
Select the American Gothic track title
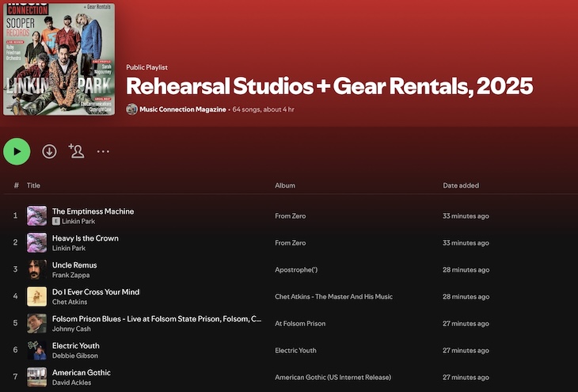(x=82, y=373)
